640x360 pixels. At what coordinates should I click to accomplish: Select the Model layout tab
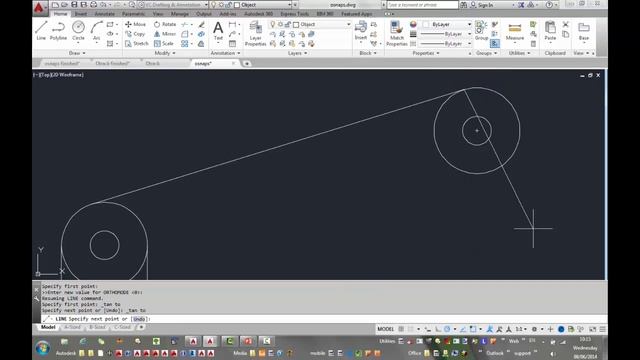[x=48, y=327]
